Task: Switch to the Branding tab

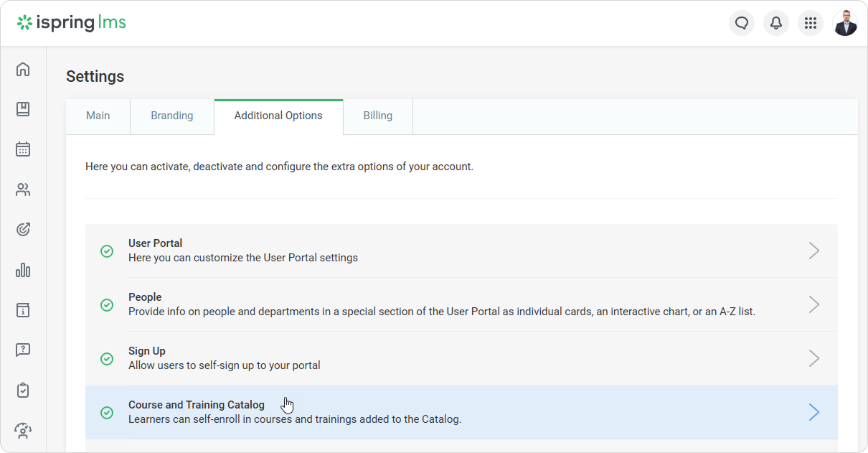Action: tap(172, 116)
